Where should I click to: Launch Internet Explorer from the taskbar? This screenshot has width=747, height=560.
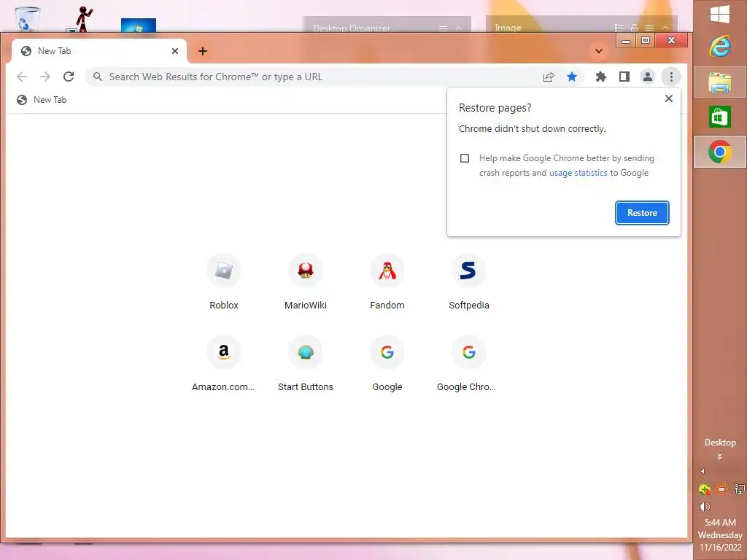(720, 47)
